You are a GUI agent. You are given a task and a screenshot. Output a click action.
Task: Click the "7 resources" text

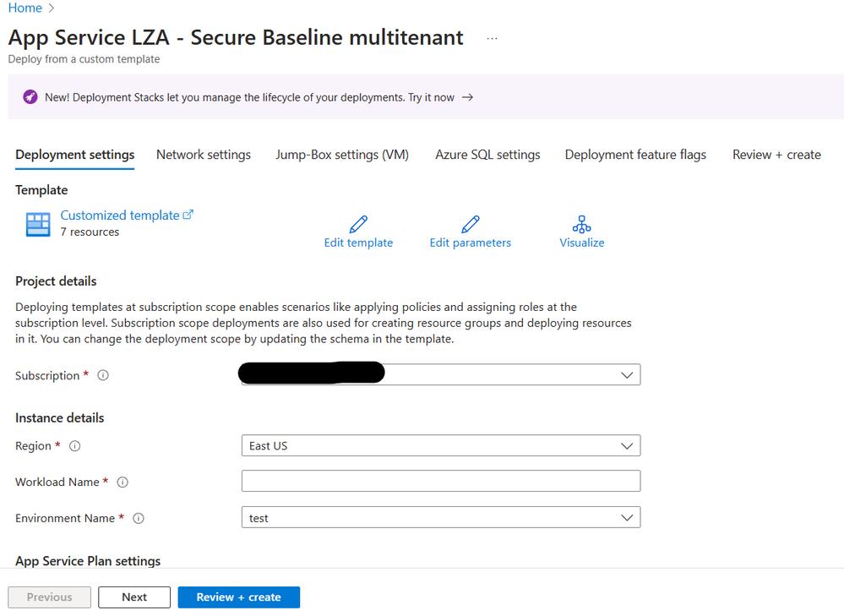point(90,232)
